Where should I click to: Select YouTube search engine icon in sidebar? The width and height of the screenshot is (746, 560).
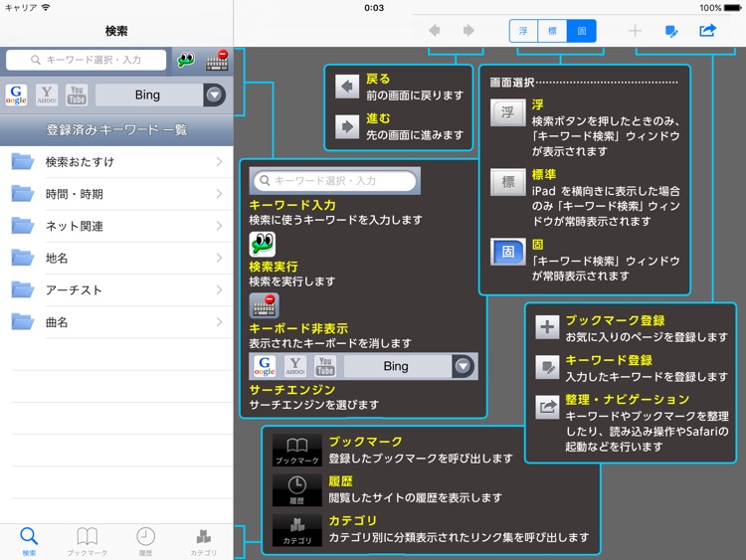[x=77, y=94]
